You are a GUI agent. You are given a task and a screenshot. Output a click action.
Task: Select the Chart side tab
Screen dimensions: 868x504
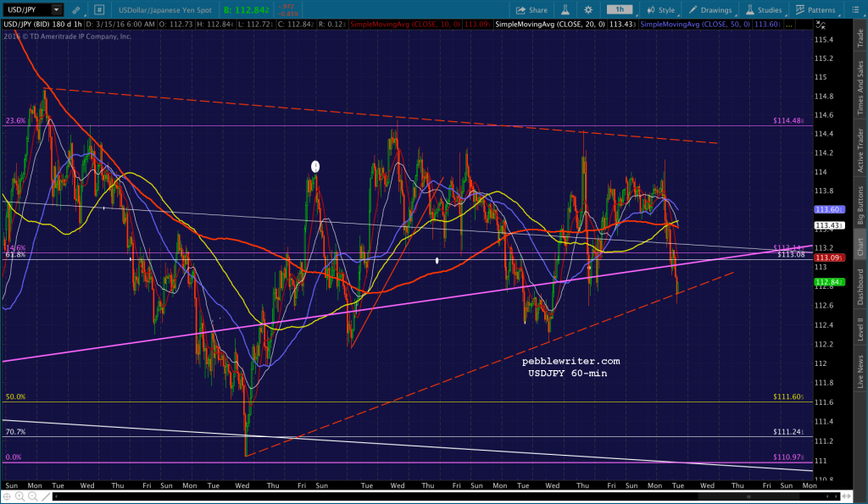point(860,246)
